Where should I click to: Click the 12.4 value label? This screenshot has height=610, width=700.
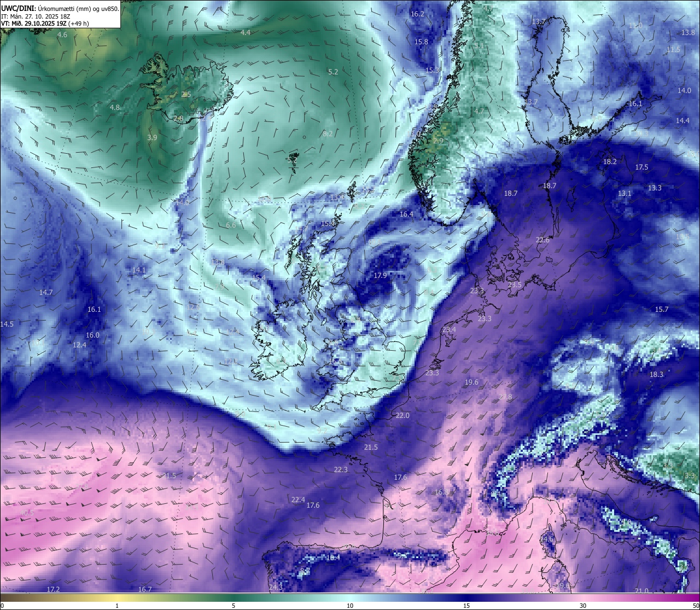[x=79, y=345]
